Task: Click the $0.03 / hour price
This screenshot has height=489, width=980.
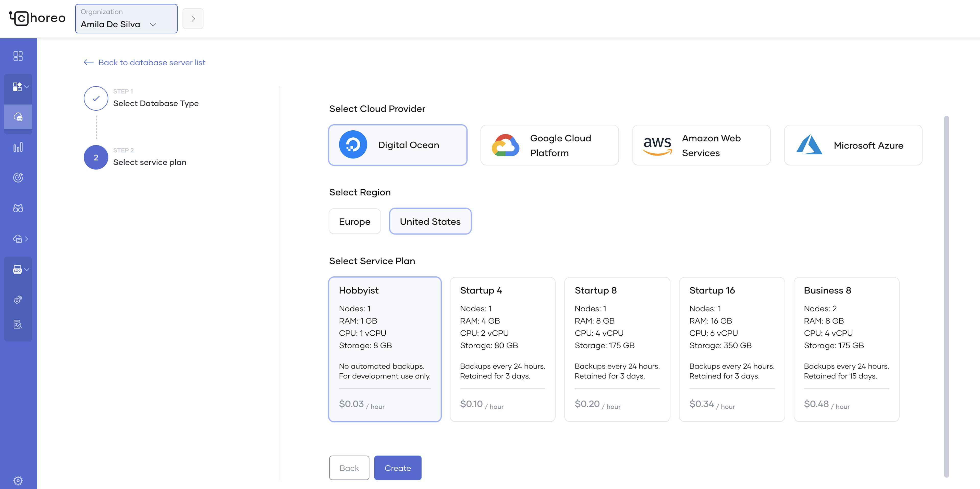Action: pos(361,404)
